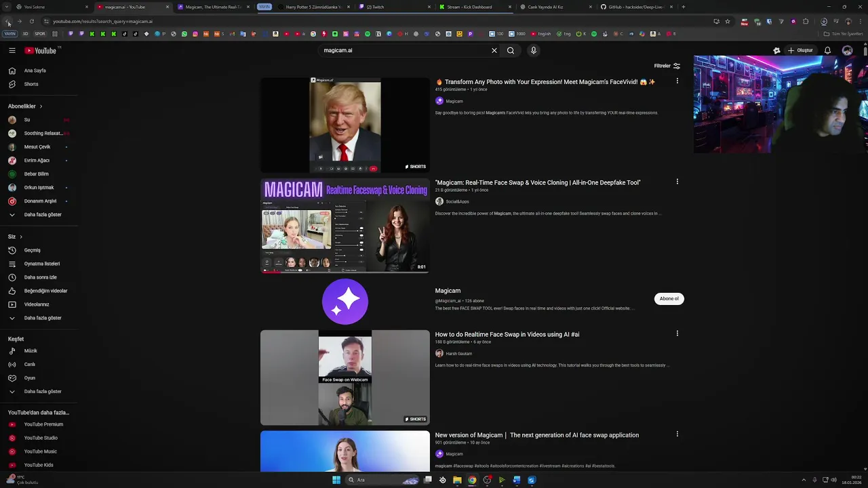Open options menu for Real-Time Face Swap video
Screen dimensions: 868x488
[x=677, y=182]
